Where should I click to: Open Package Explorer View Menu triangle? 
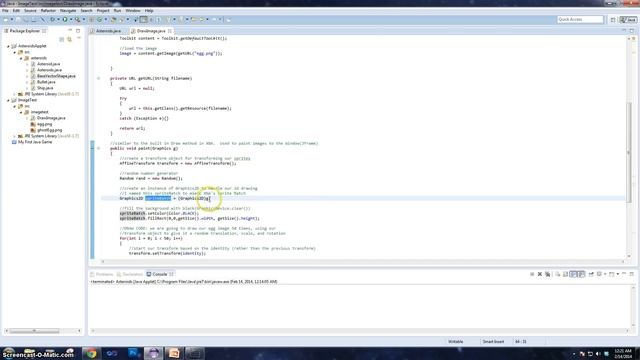click(78, 39)
